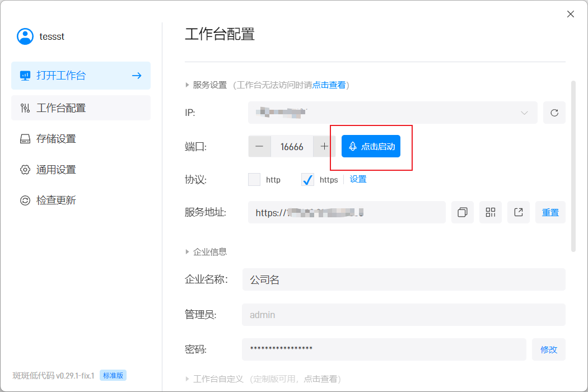Select 通用设置 in the sidebar

click(x=56, y=170)
